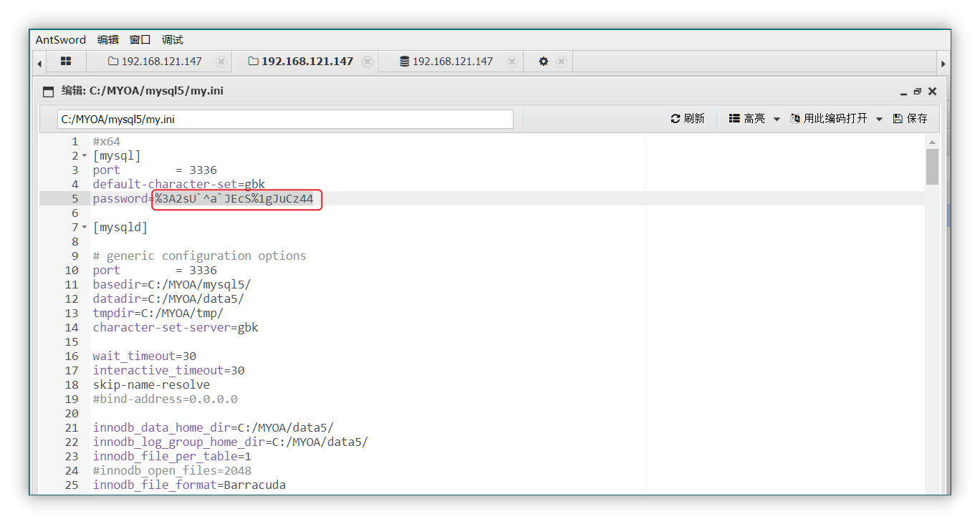Close the first 192.168.121.147 tab

221,62
